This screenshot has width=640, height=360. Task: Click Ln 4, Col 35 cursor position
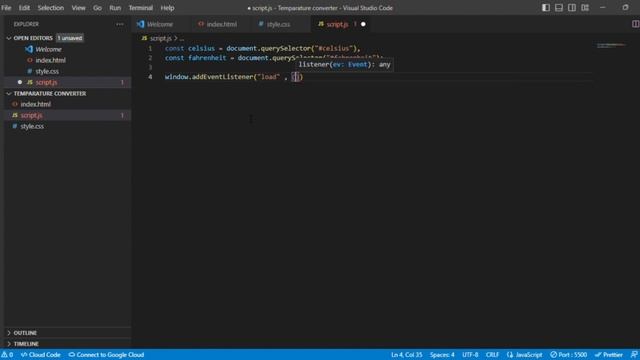click(x=407, y=355)
